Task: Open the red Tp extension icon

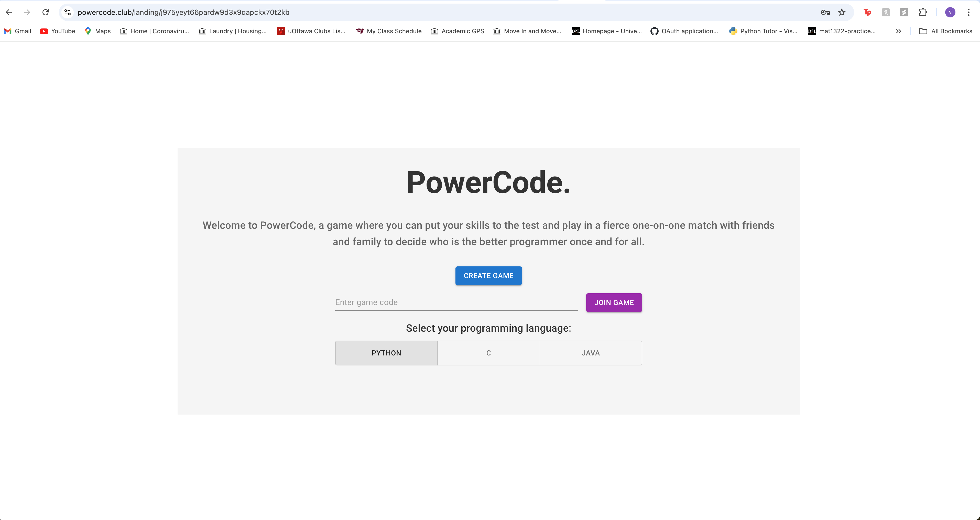Action: click(867, 12)
